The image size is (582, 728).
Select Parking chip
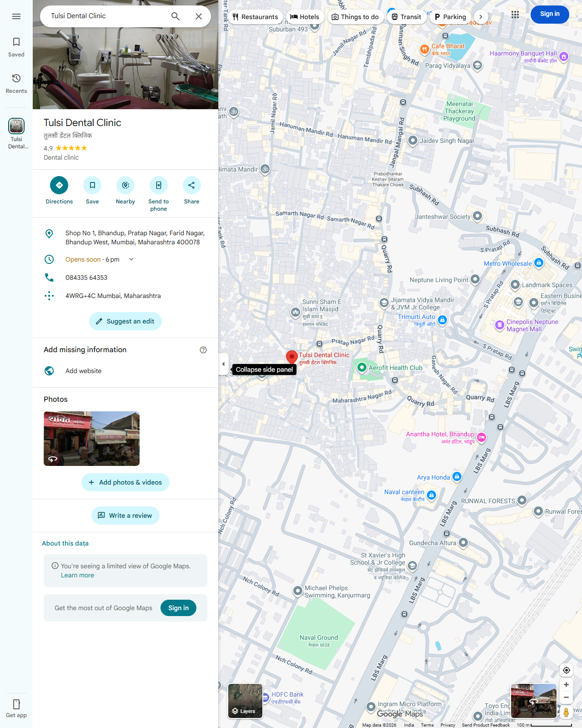450,17
